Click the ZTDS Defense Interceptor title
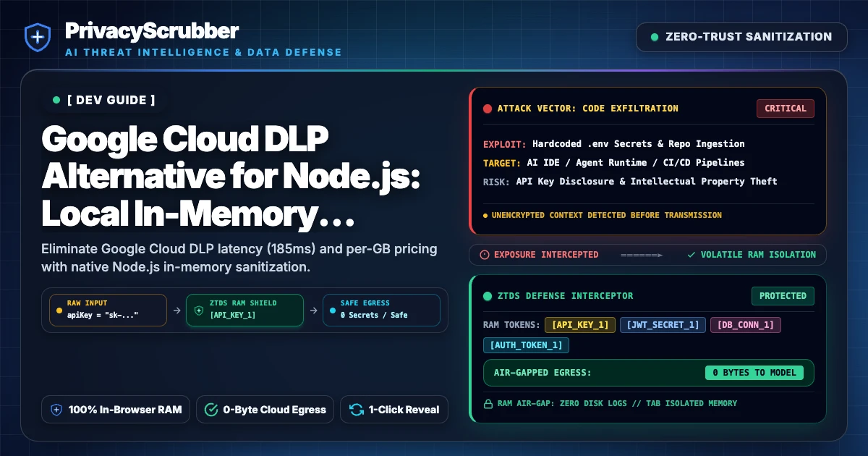Image resolution: width=868 pixels, height=456 pixels. point(565,296)
